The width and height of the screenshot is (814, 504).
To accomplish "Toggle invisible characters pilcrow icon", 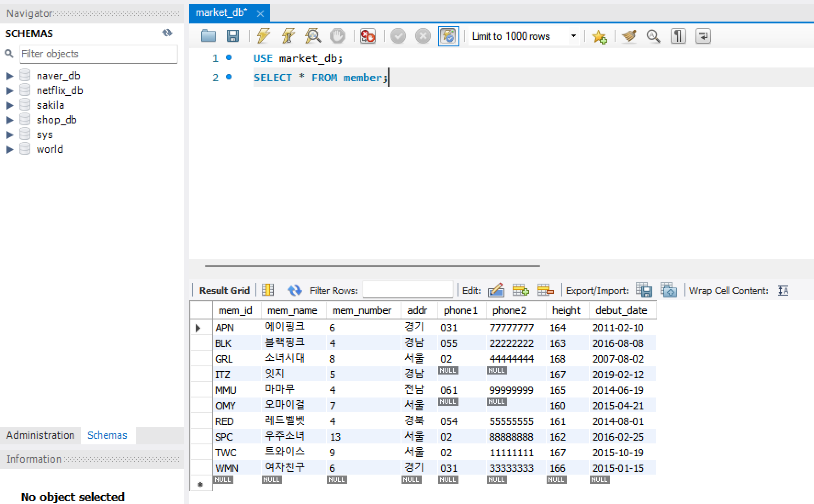I will pos(678,36).
